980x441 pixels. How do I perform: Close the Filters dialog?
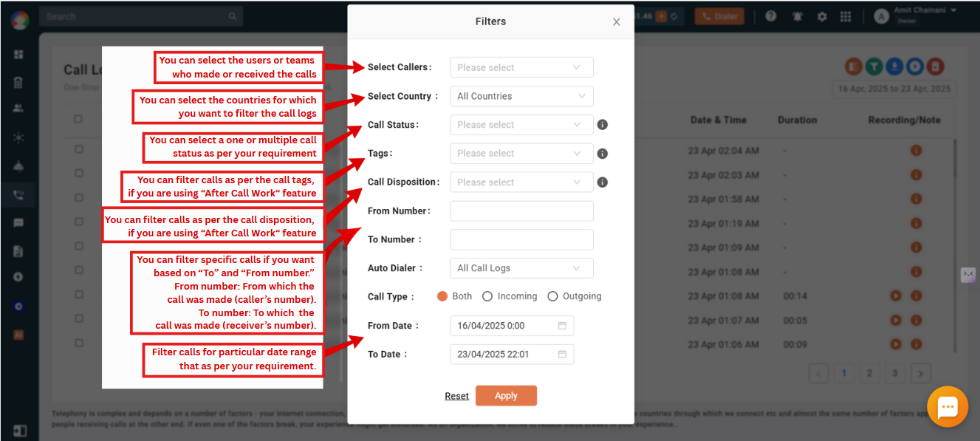point(617,22)
